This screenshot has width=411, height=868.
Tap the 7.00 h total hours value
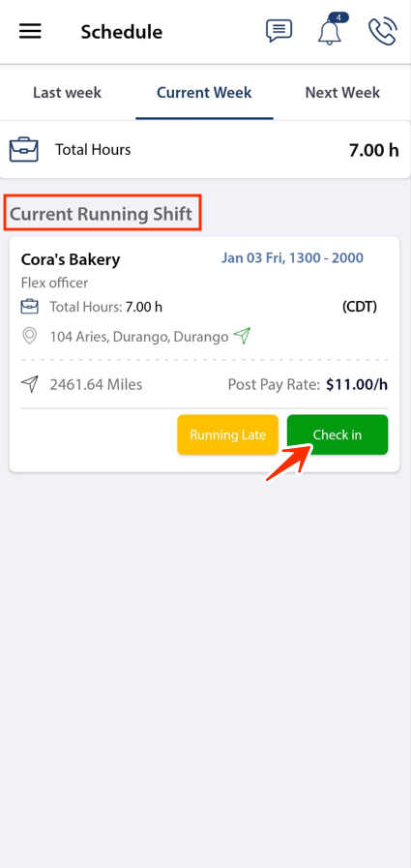click(x=374, y=150)
